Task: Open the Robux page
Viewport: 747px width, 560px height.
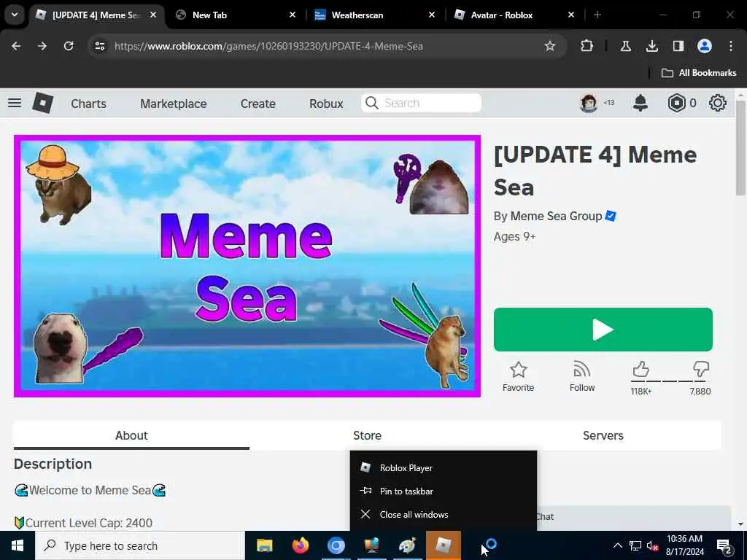Action: pos(326,104)
